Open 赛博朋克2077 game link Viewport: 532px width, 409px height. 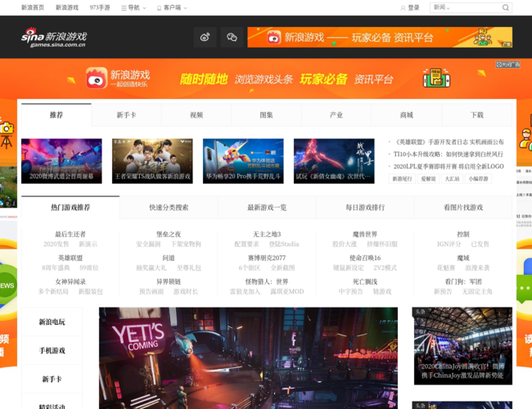pyautogui.click(x=267, y=258)
